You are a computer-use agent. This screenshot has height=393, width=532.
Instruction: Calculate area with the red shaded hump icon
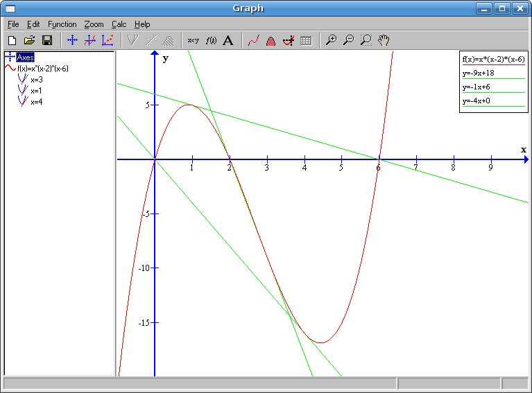[271, 41]
